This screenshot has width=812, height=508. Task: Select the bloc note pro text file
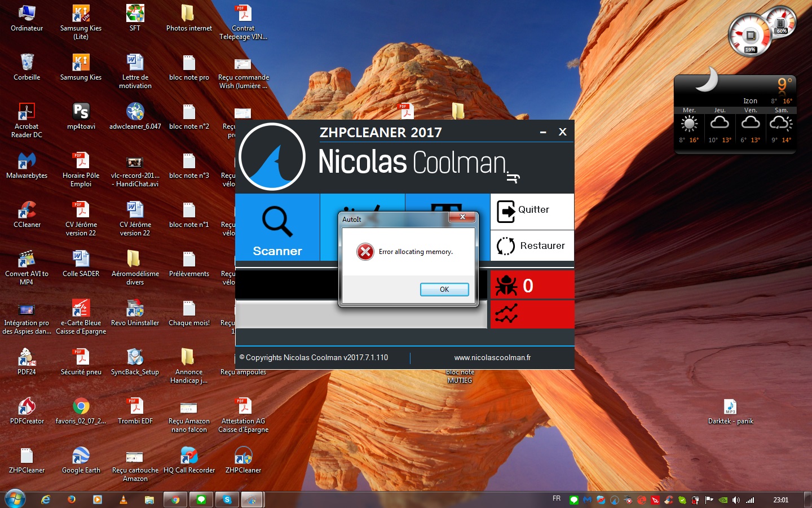coord(189,67)
